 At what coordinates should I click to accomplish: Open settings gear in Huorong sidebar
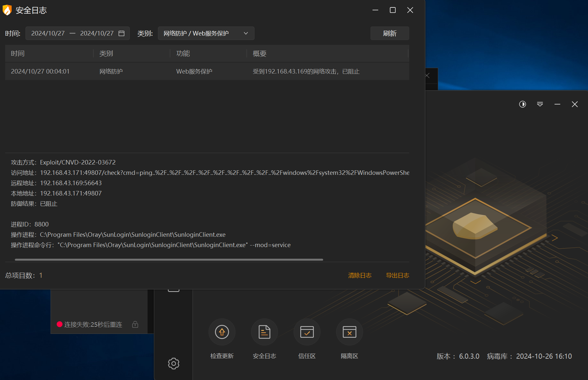tap(174, 364)
